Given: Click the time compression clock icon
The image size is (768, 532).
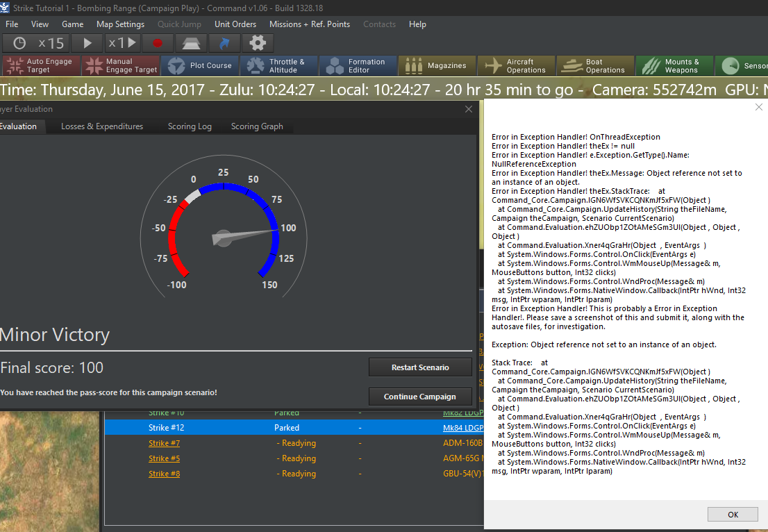Looking at the screenshot, I should (19, 43).
